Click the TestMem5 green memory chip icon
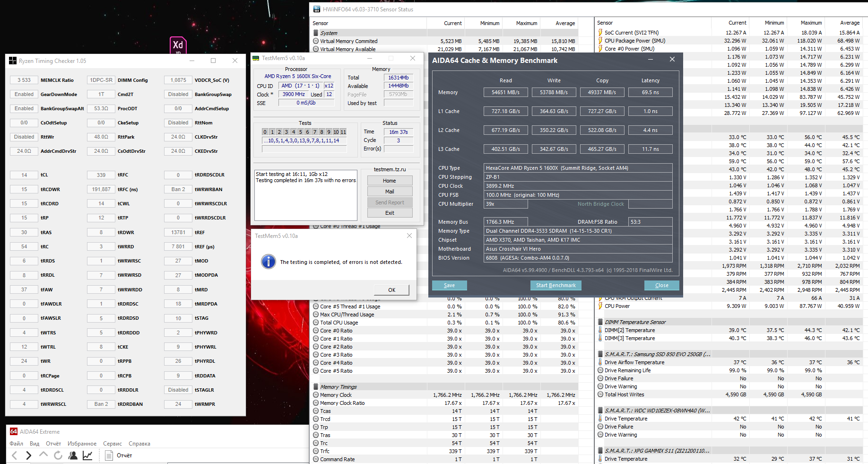The image size is (868, 464). pyautogui.click(x=256, y=58)
